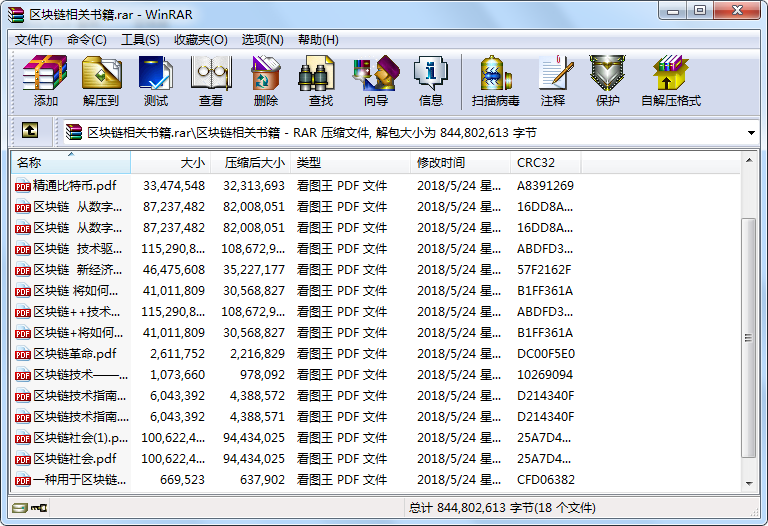Click the CRC32 value A8391269
This screenshot has height=526, width=768.
point(545,186)
